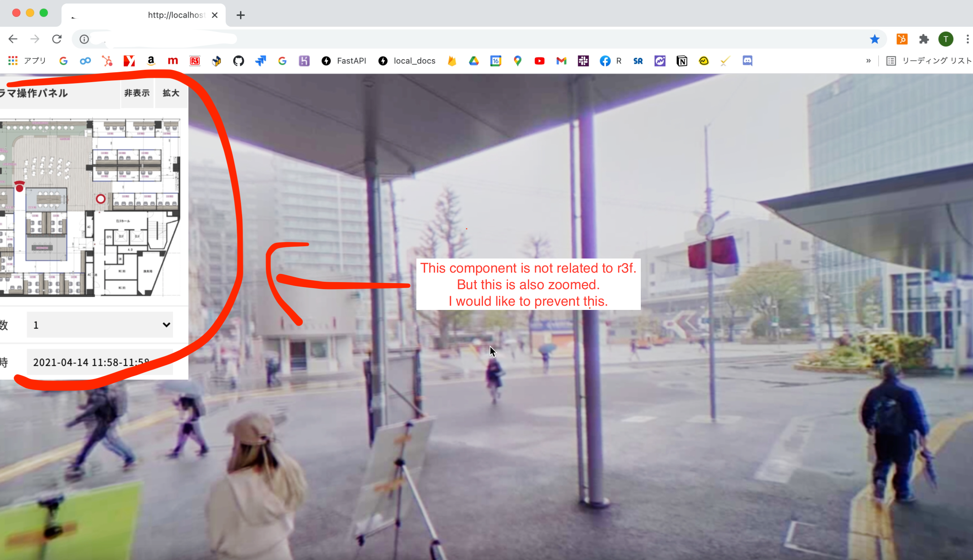The width and height of the screenshot is (973, 560).
Task: Select the localhost tab
Action: pos(143,15)
